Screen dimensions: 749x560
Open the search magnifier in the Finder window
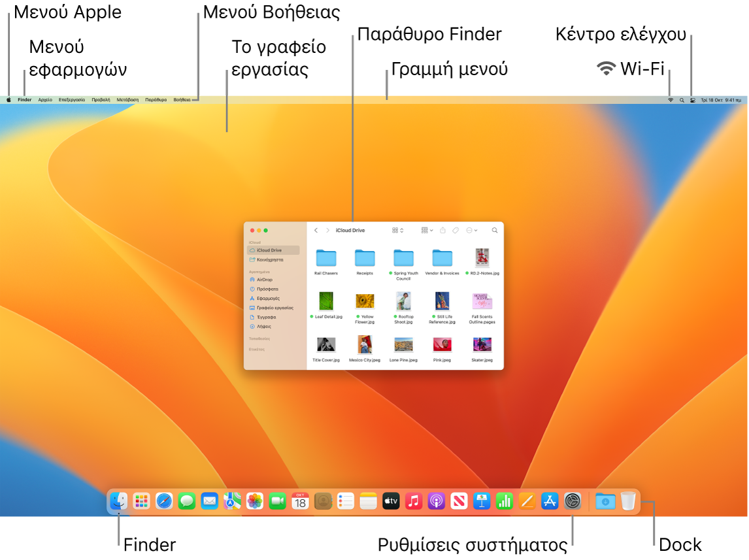tap(495, 230)
